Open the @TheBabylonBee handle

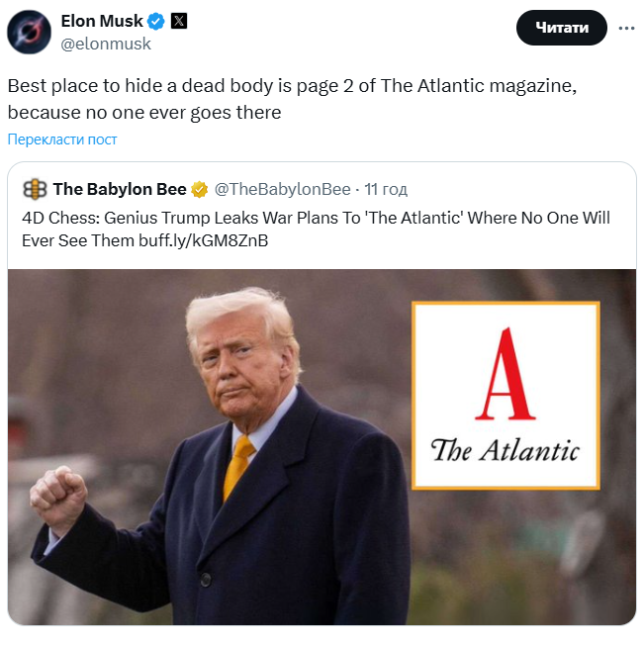point(282,189)
